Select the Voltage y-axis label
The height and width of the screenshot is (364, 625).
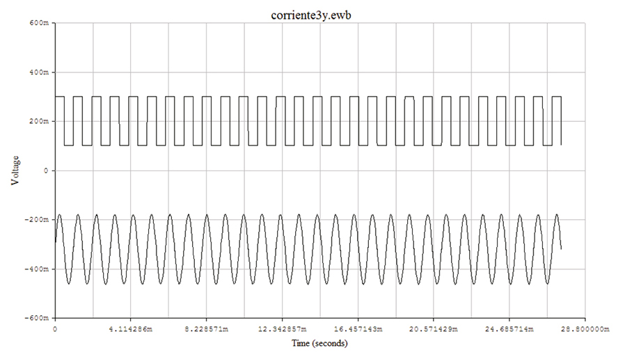click(x=15, y=171)
